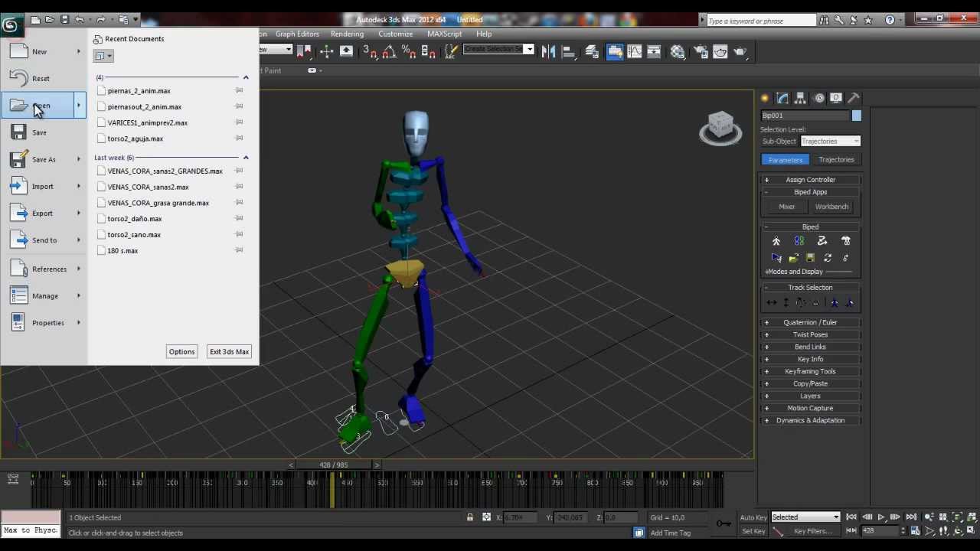Click Body Vertical track selection icon
The image size is (980, 551).
[786, 303]
